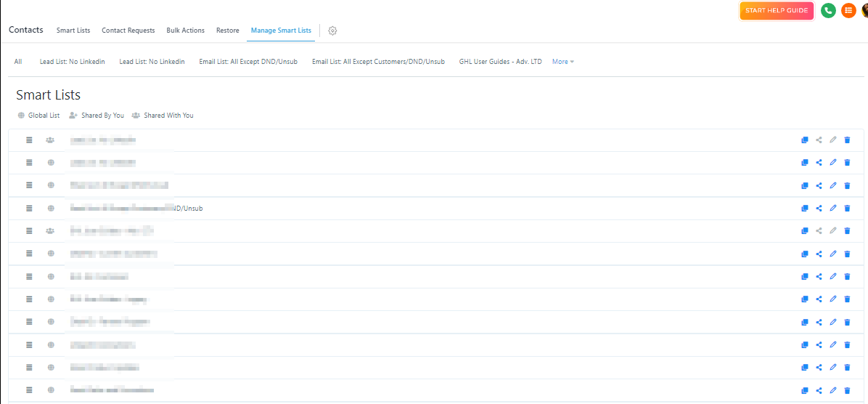Click share icon on the second smart list row

click(819, 163)
